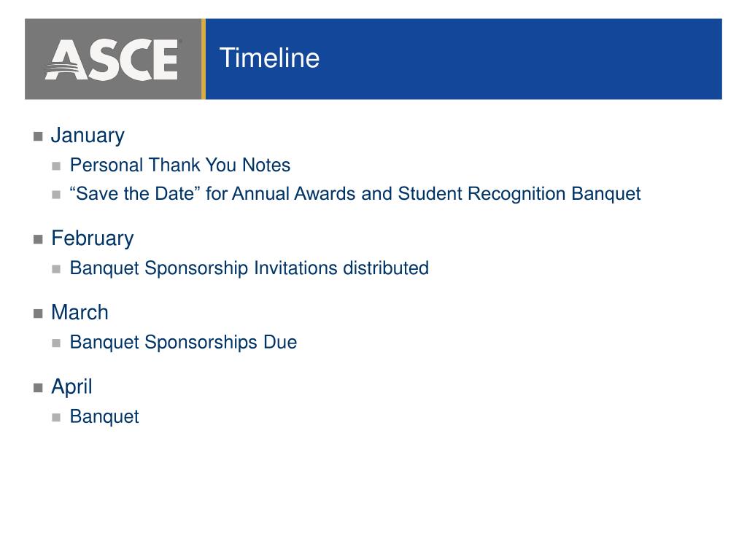Viewport: 747px width, 560px height.
Task: Click the March heading
Action: coord(80,312)
